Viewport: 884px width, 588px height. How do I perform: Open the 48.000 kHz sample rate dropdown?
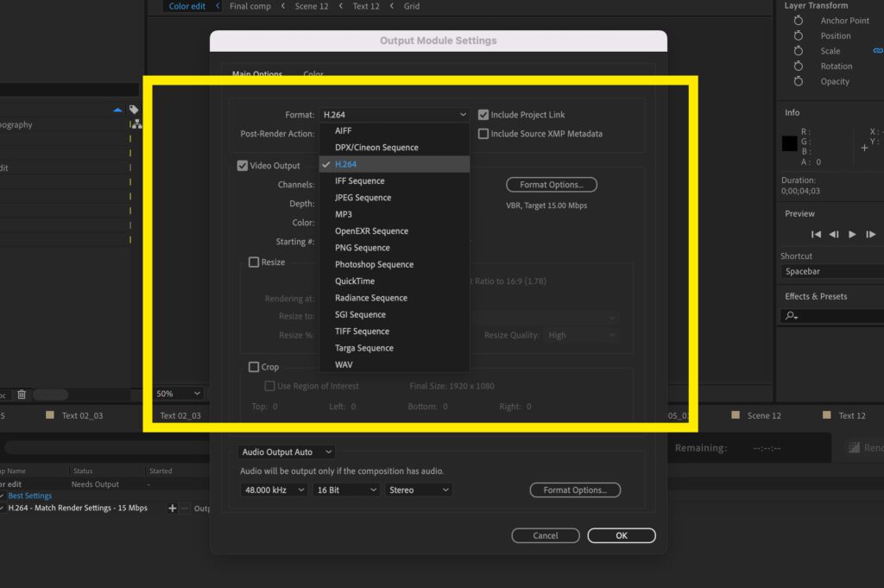tap(274, 490)
